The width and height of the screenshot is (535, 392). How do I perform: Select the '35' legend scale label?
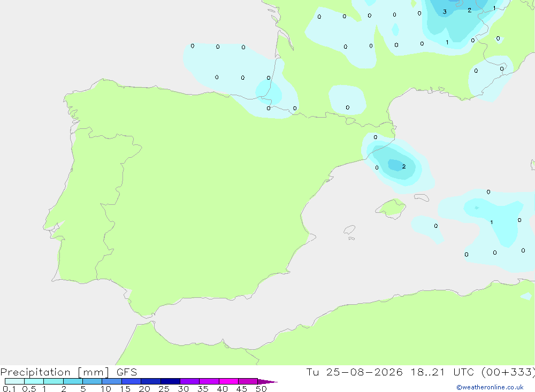tap(203, 389)
